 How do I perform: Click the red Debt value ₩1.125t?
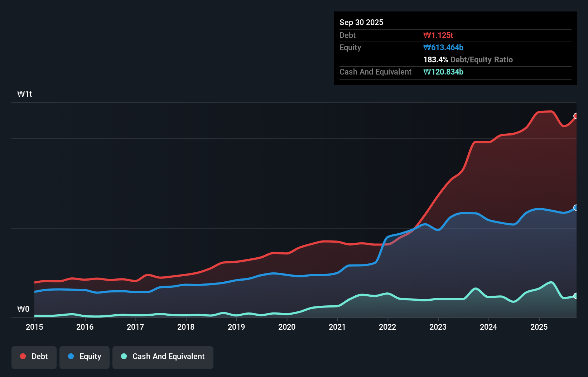438,35
